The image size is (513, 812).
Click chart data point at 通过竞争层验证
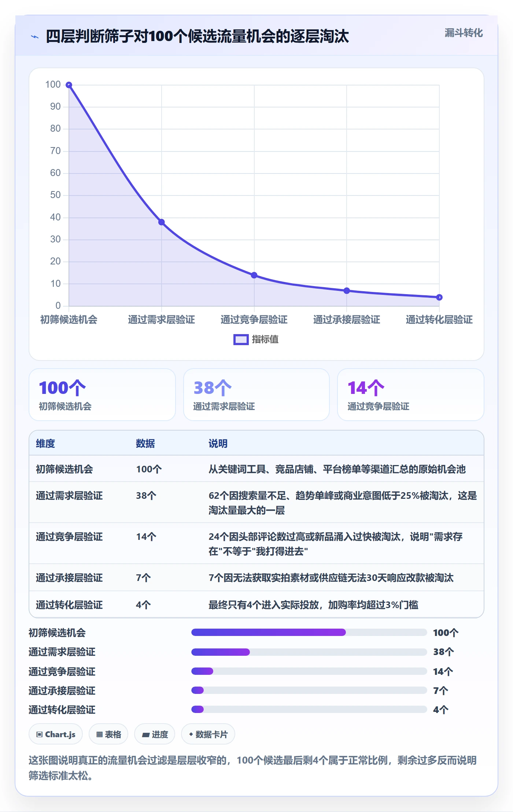[x=254, y=275]
